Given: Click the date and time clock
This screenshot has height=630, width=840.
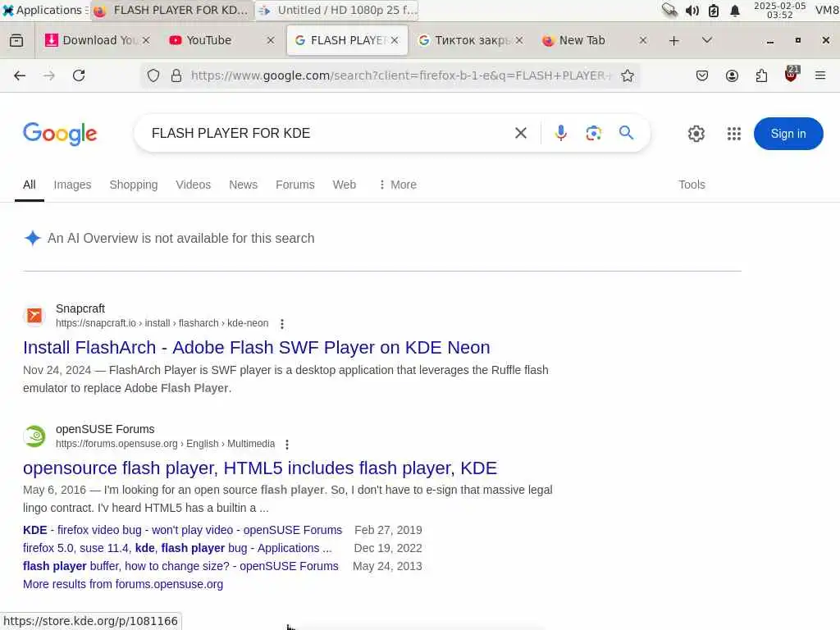Looking at the screenshot, I should click(x=779, y=10).
